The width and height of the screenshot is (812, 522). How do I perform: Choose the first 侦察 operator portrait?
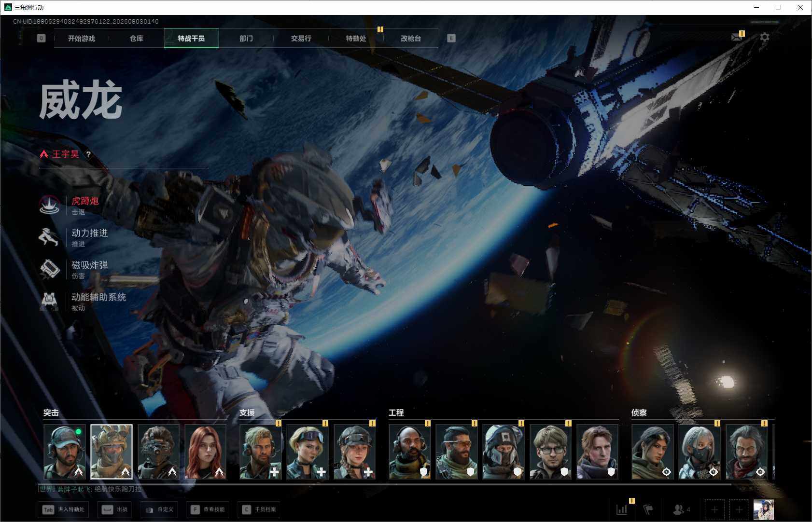pos(653,452)
